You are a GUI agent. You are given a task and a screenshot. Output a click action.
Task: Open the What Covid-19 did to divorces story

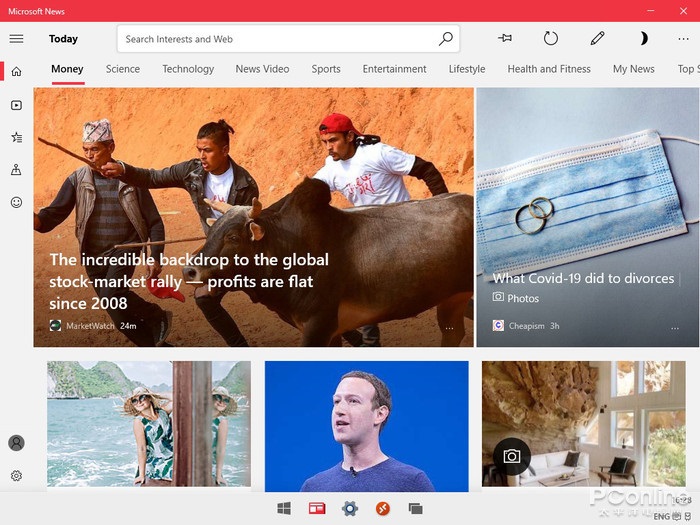[x=583, y=279]
